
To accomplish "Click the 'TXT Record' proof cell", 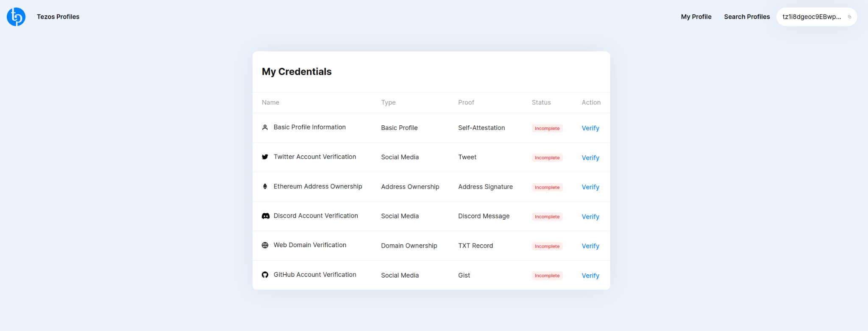I will point(476,245).
